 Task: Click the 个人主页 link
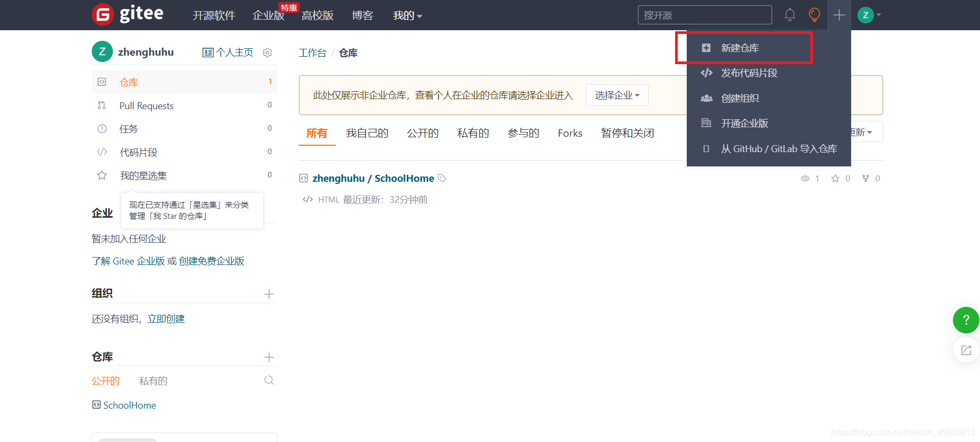[228, 52]
